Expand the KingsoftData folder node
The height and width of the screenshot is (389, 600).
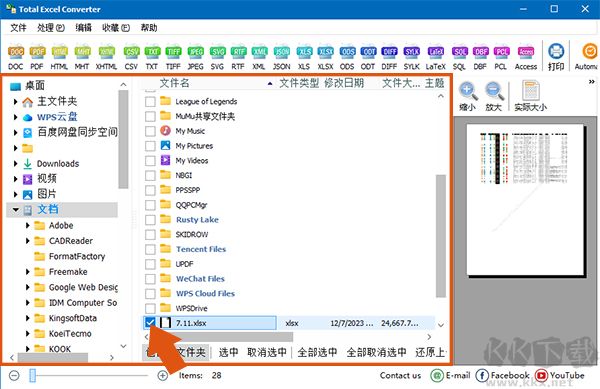(x=28, y=318)
